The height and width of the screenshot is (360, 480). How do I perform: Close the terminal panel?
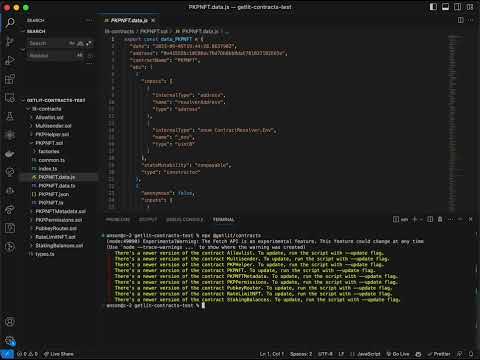point(471,219)
